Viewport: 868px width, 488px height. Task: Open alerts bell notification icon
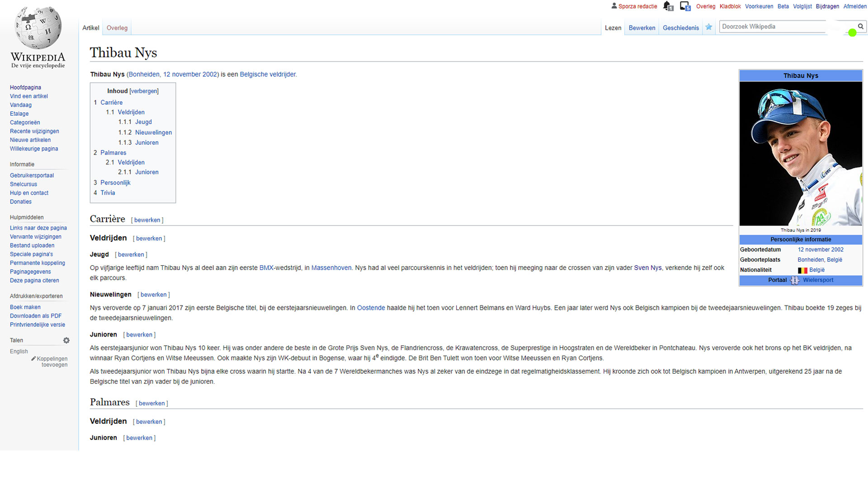(668, 6)
